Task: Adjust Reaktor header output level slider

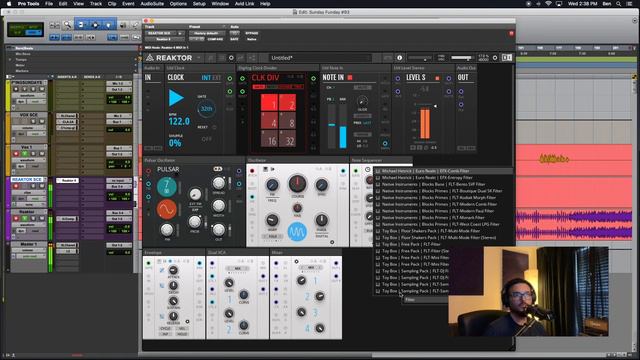Action: pyautogui.click(x=462, y=58)
